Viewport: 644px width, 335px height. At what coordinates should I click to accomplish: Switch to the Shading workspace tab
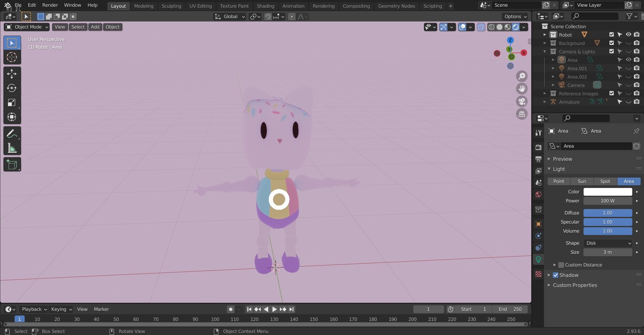[265, 6]
